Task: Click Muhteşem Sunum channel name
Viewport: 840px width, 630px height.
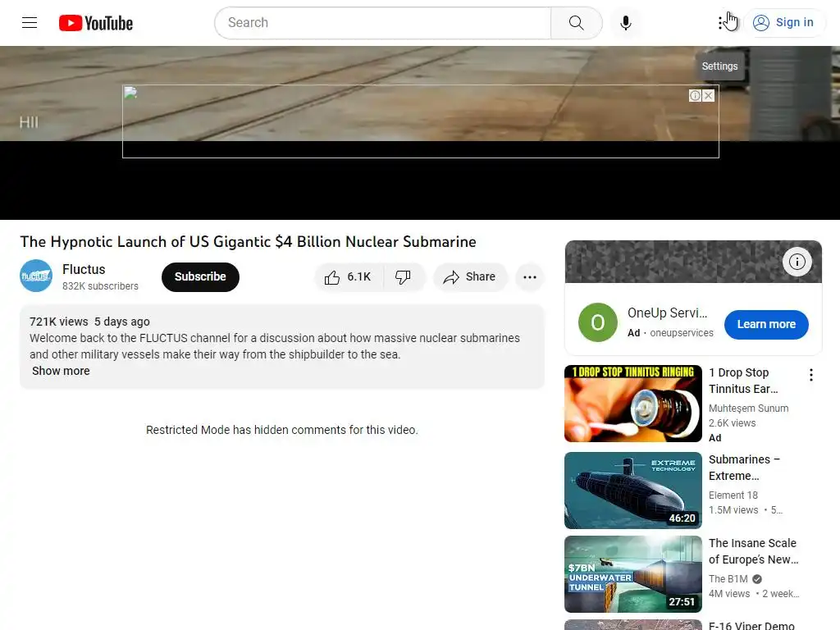Action: (748, 409)
